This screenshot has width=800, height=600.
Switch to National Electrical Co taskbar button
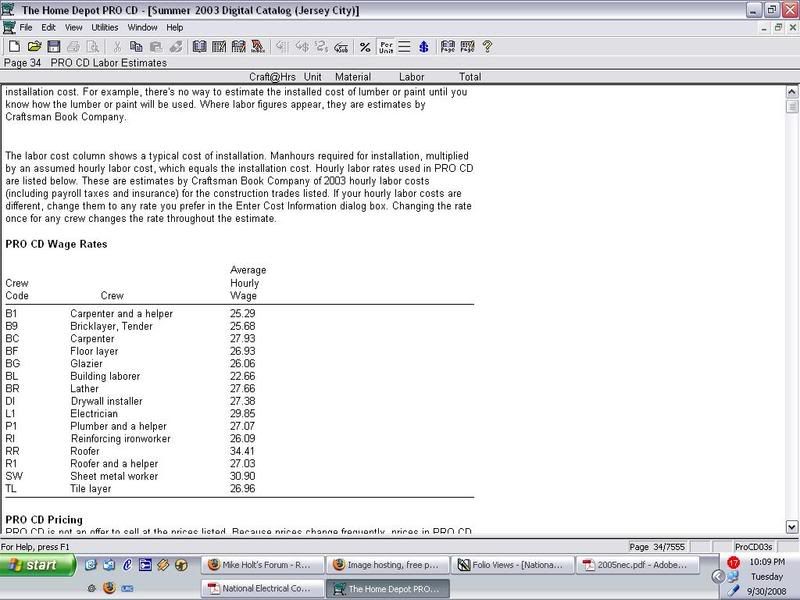[x=263, y=588]
